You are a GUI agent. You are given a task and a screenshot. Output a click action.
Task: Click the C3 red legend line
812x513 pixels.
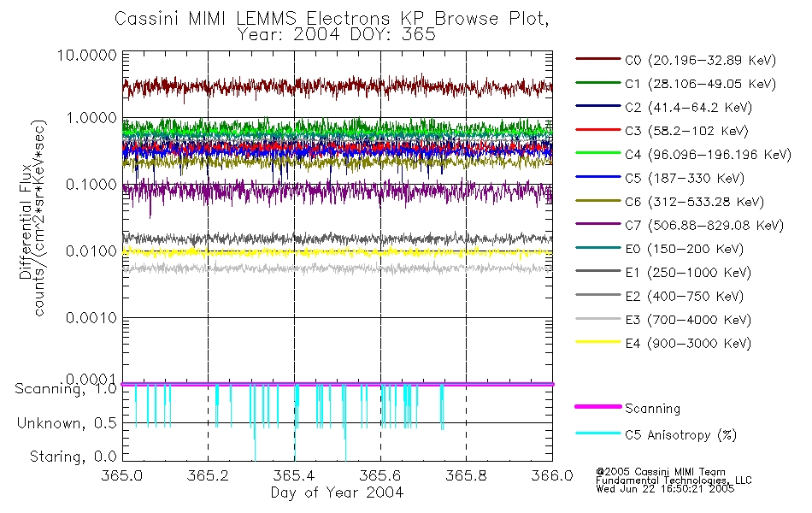597,130
